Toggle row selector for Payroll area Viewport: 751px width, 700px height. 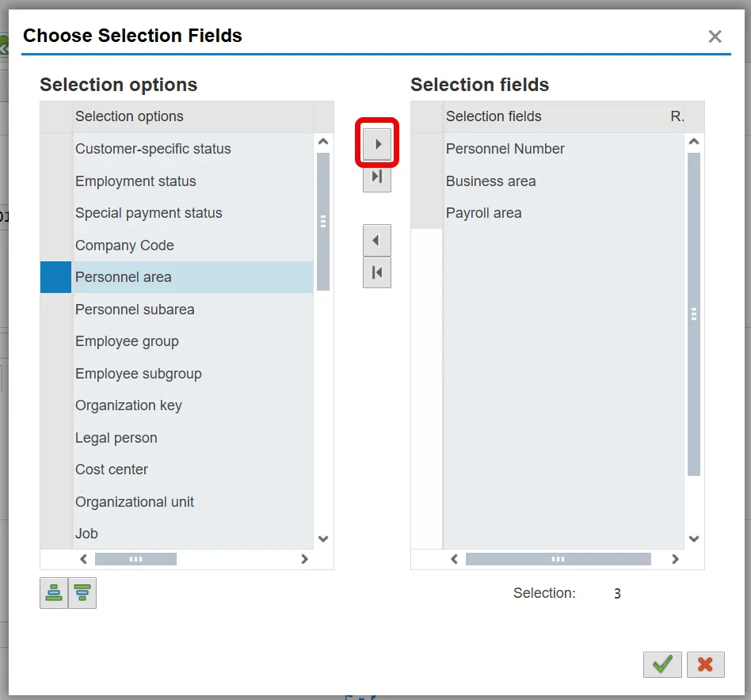pos(426,213)
